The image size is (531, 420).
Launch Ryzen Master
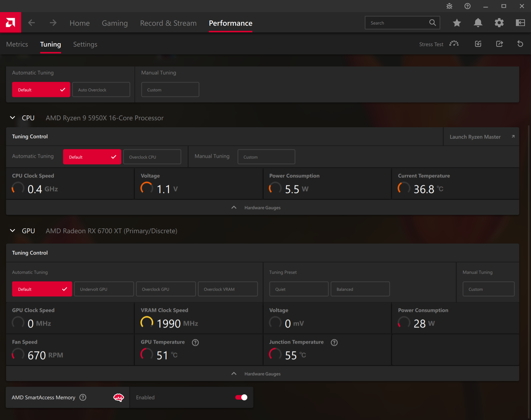pyautogui.click(x=481, y=137)
